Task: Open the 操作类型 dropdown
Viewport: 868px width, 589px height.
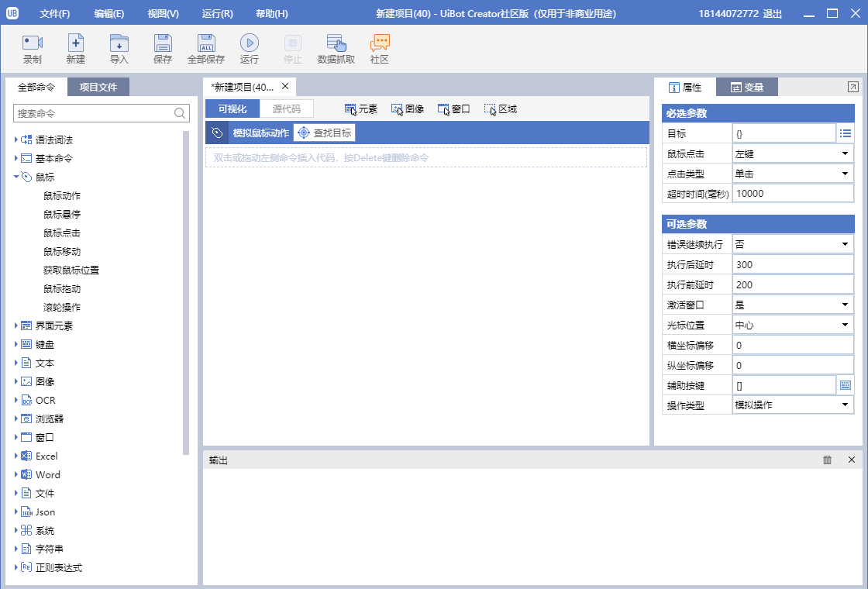Action: (x=793, y=405)
